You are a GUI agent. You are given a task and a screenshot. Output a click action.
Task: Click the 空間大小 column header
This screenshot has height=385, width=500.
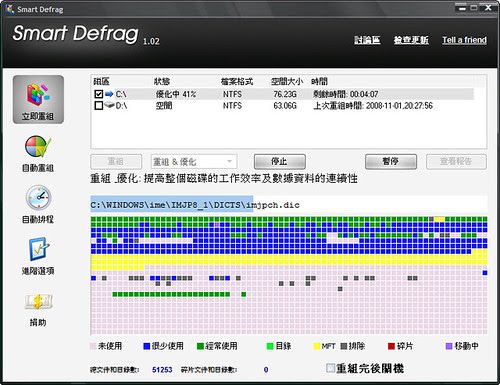[x=287, y=81]
